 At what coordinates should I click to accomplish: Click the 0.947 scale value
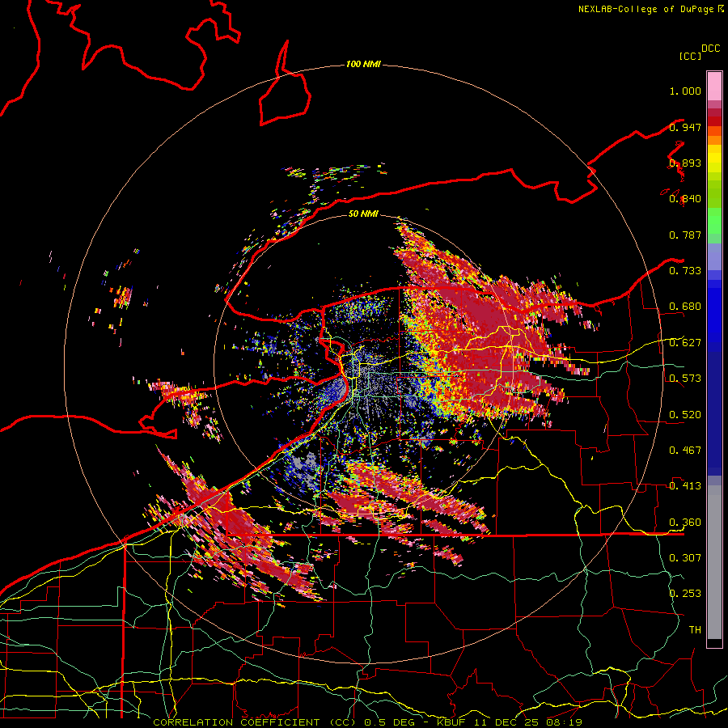coord(685,127)
